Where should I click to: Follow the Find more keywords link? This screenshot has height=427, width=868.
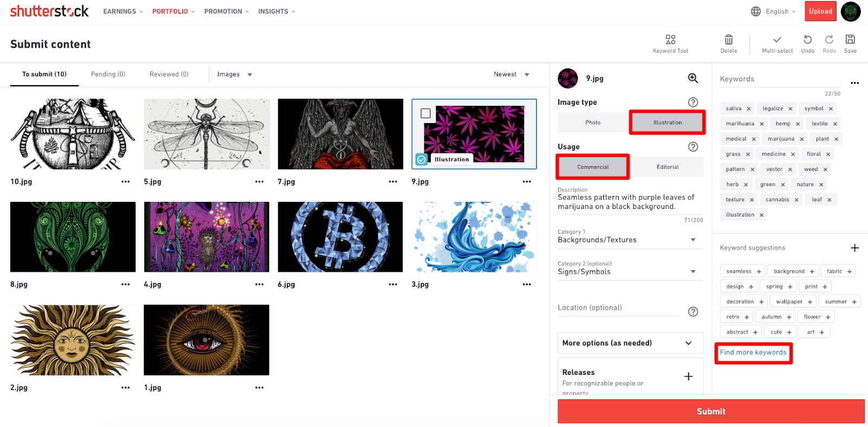[753, 353]
